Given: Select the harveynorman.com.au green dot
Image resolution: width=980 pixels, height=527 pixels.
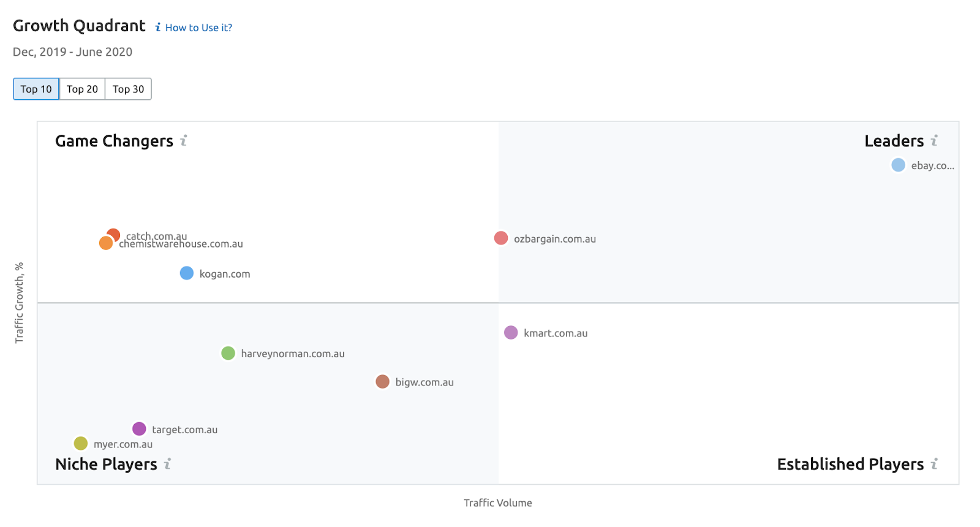Looking at the screenshot, I should pos(228,353).
